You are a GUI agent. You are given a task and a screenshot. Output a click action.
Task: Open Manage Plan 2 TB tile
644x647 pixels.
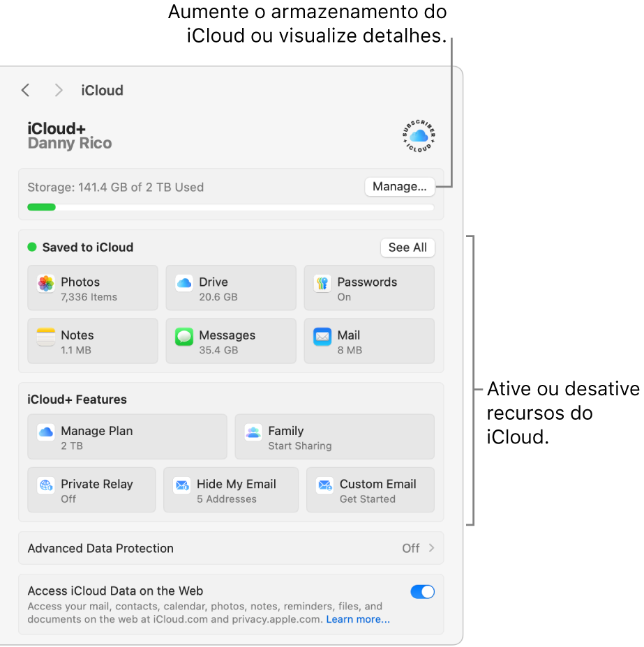coord(127,436)
